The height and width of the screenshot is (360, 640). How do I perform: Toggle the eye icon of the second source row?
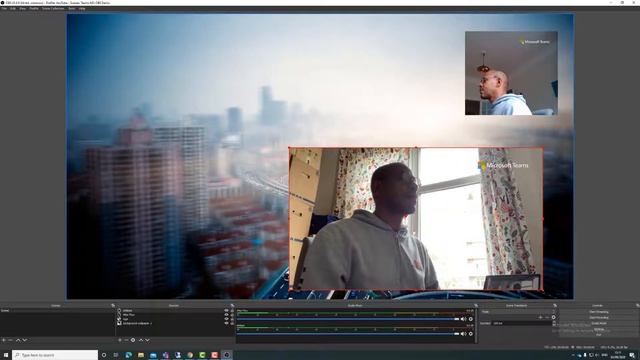tap(226, 315)
